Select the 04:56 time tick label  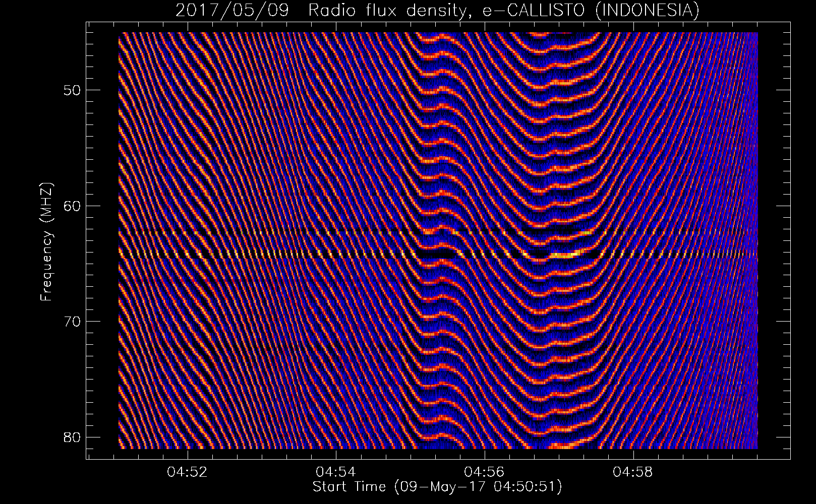pyautogui.click(x=485, y=472)
